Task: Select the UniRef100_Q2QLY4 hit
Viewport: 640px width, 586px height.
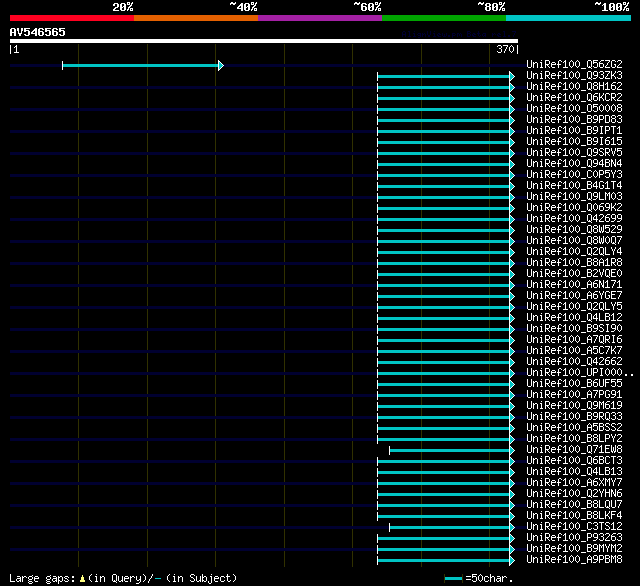Action: pos(574,252)
